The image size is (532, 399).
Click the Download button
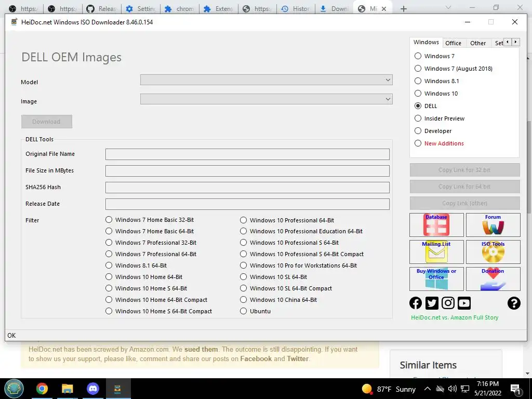[x=46, y=122]
